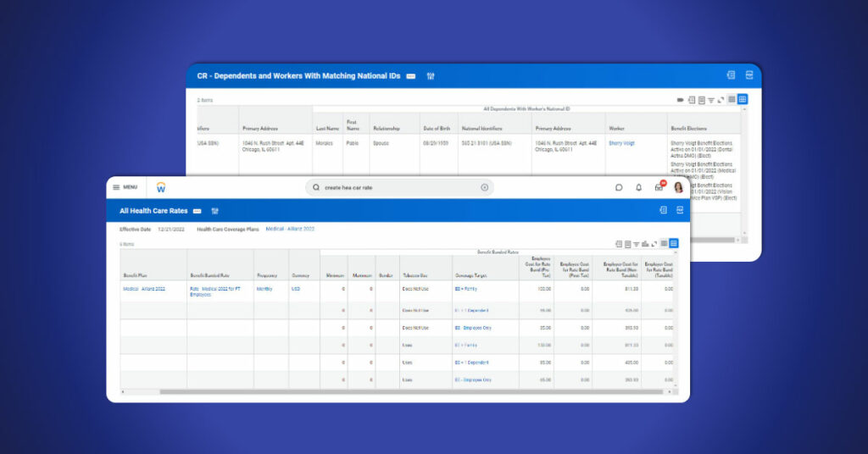The image size is (868, 454).
Task: Export the CR - Dependents report to Excel
Action: pyautogui.click(x=731, y=75)
